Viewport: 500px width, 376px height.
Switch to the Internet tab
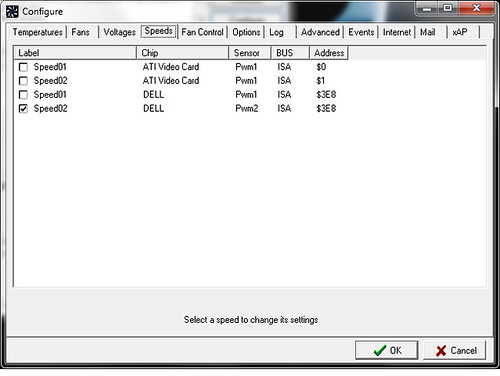pyautogui.click(x=397, y=32)
